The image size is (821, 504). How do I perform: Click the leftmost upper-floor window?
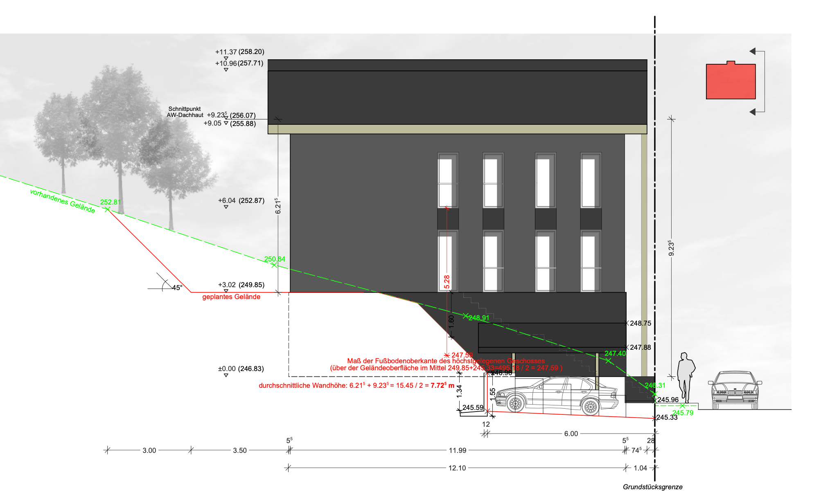pos(447,181)
